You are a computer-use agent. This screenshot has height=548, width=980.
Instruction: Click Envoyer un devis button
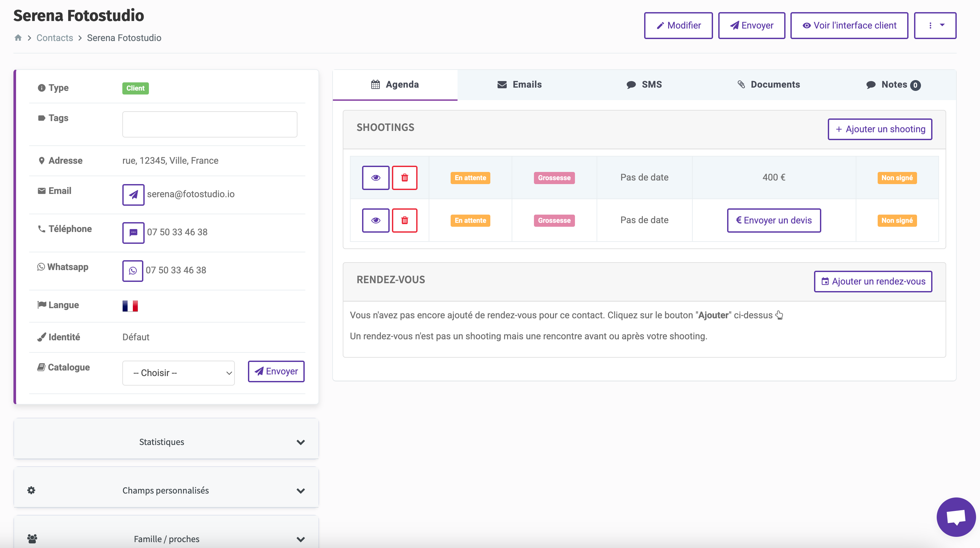point(773,220)
